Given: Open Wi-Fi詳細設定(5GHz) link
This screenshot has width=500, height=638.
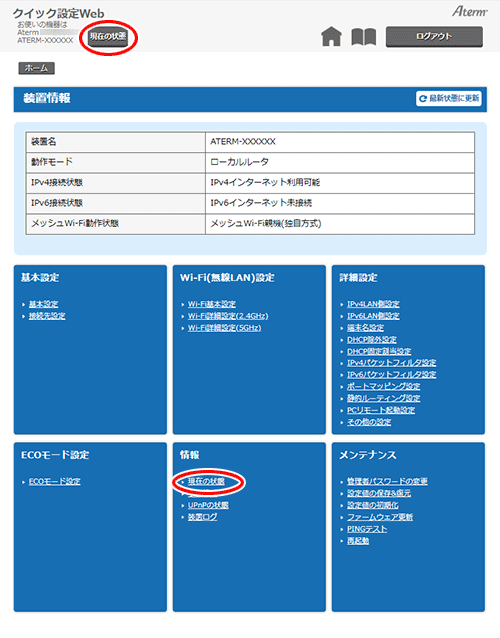Looking at the screenshot, I should click(225, 328).
